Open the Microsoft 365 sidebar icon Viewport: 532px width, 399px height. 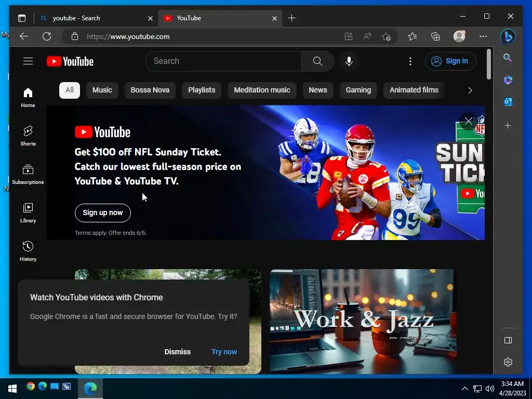point(508,80)
